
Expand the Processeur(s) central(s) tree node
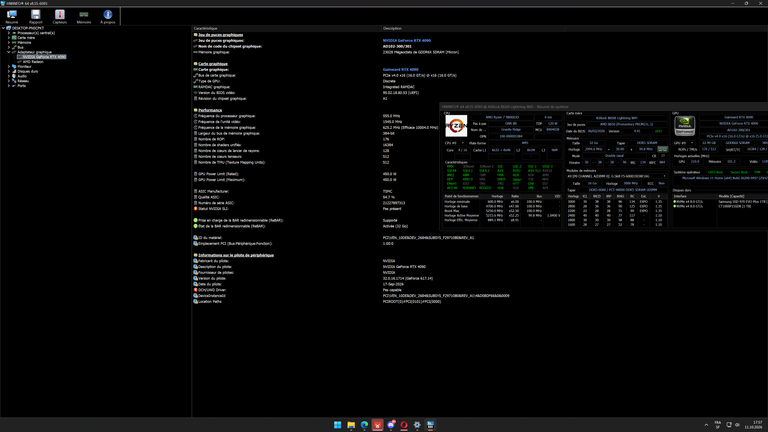(9, 33)
